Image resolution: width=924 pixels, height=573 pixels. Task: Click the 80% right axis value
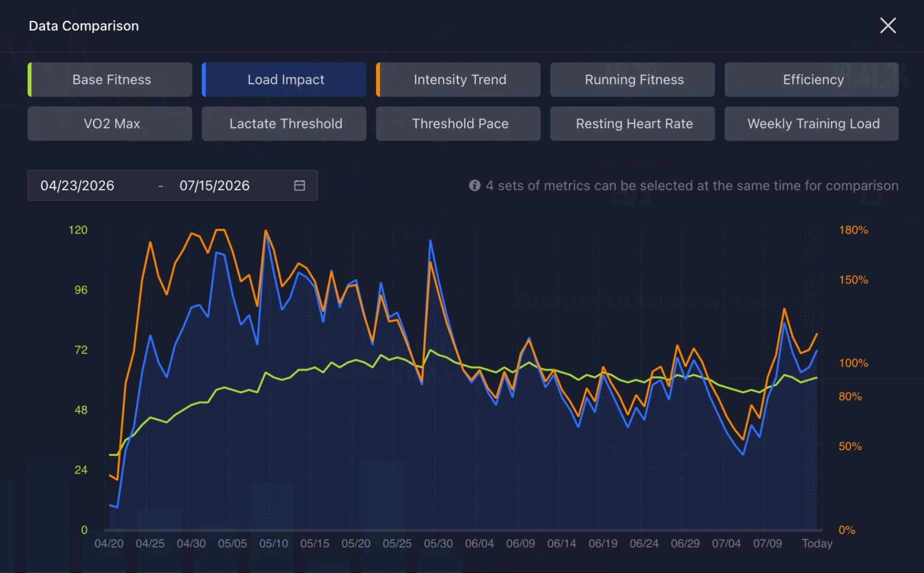(850, 396)
